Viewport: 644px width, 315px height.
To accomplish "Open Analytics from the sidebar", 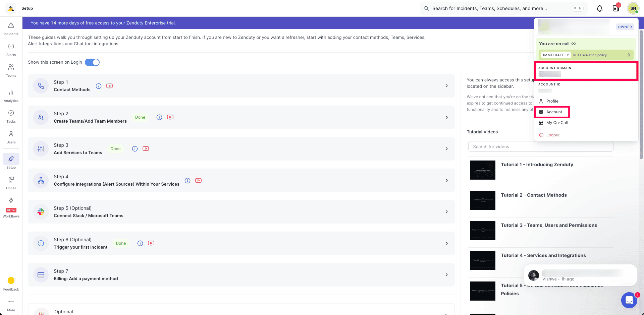I will [x=11, y=96].
